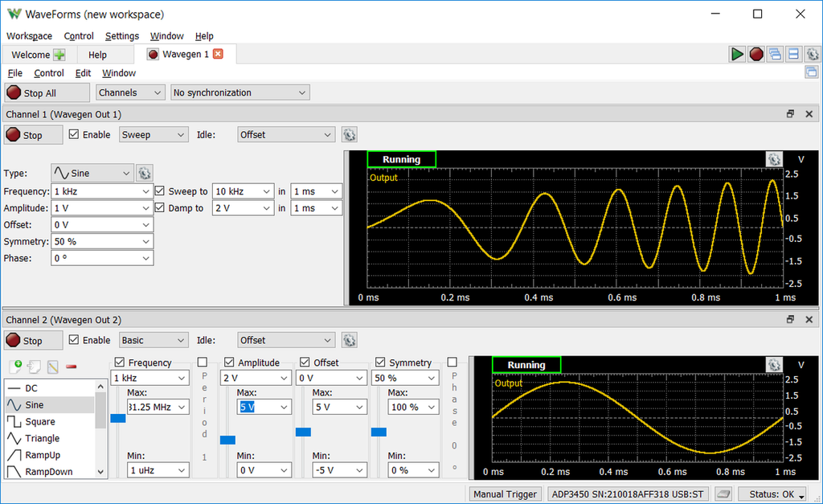This screenshot has width=823, height=504.
Task: Toggle the Channel 2 Enable checkbox
Action: 75,340
